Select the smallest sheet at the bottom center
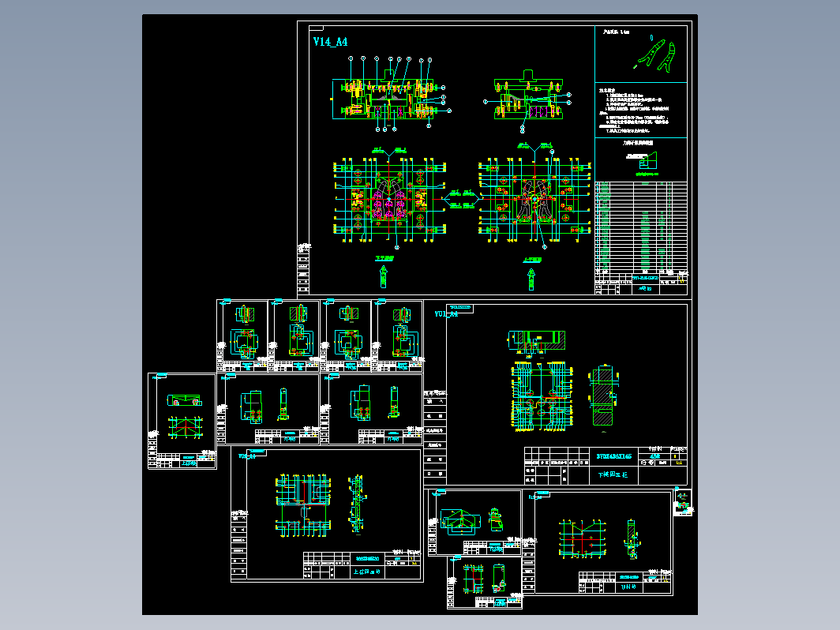The height and width of the screenshot is (630, 840). click(485, 583)
